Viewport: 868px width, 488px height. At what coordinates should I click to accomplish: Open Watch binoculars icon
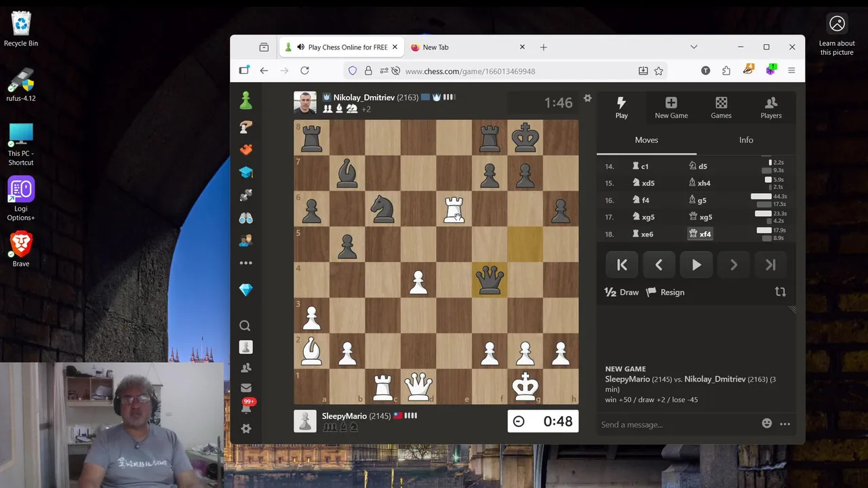click(x=245, y=218)
